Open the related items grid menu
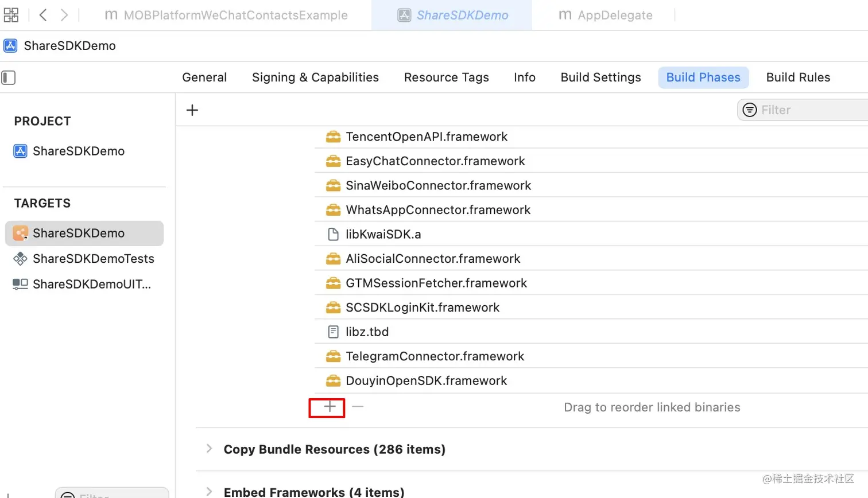Viewport: 868px width, 498px height. 11,15
